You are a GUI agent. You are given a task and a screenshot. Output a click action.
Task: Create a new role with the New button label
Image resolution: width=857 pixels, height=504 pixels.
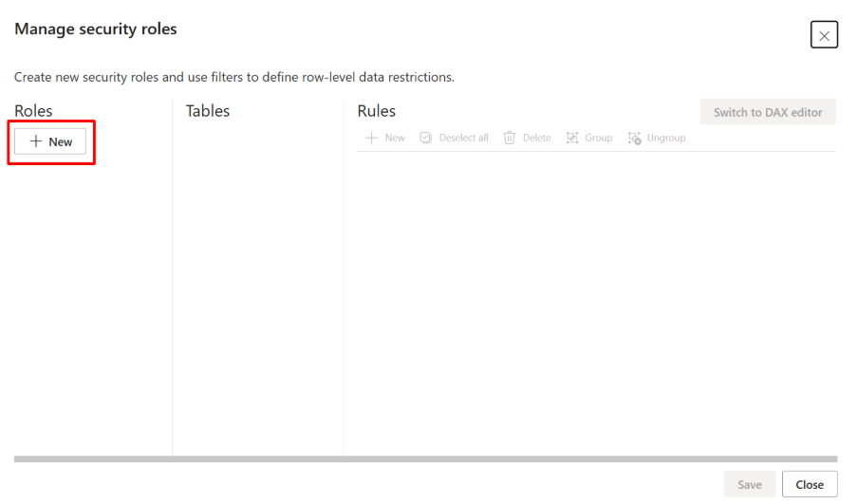tap(61, 141)
